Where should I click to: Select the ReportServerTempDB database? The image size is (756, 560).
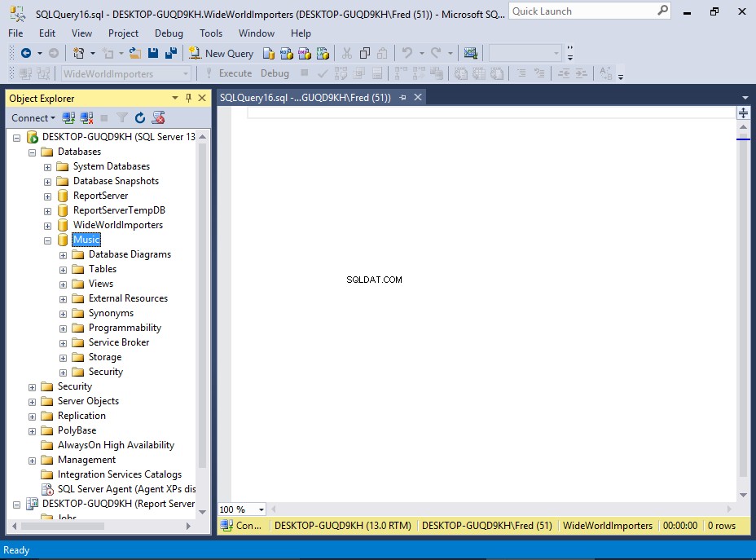pyautogui.click(x=119, y=210)
